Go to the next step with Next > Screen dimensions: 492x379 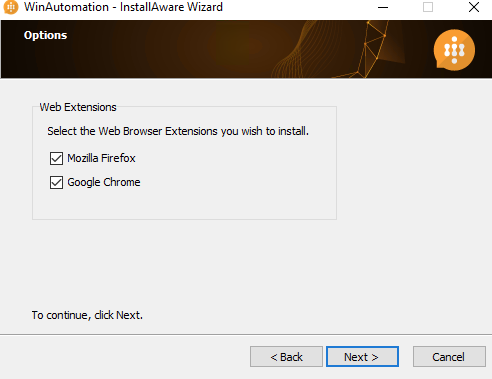(x=362, y=357)
